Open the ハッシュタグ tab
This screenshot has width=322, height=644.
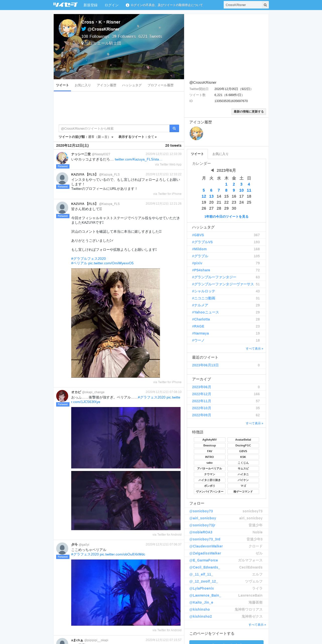click(132, 85)
